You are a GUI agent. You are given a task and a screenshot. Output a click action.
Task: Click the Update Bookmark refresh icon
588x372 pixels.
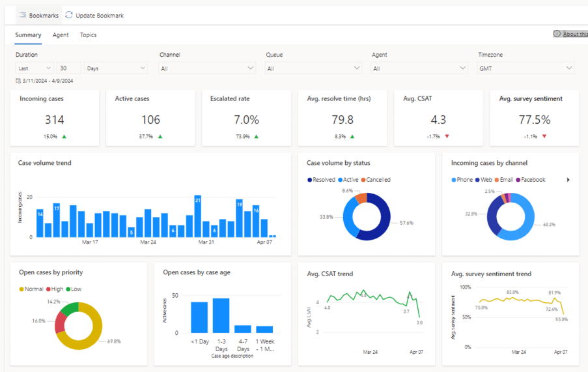(x=69, y=15)
